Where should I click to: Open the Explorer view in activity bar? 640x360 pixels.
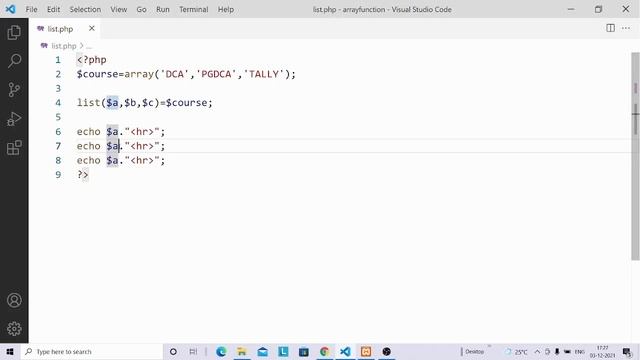pos(14,32)
